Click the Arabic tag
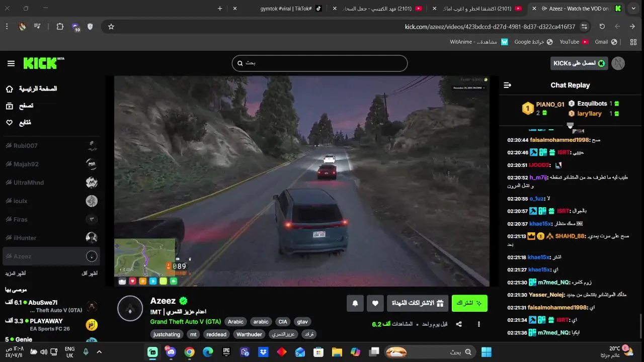This screenshot has width=644, height=362. (235, 322)
